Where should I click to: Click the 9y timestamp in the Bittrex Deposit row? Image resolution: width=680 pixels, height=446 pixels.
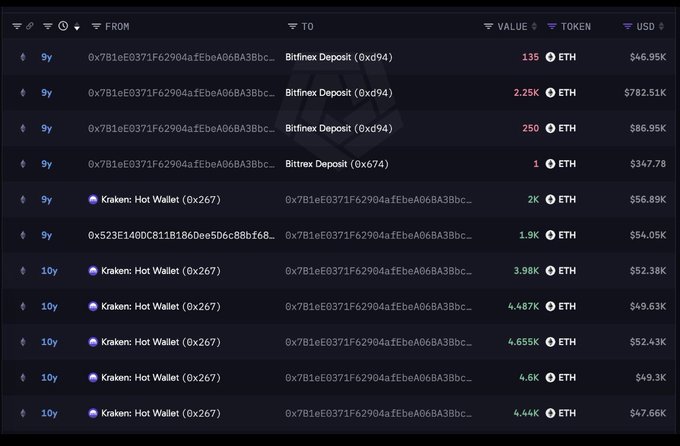pos(46,164)
